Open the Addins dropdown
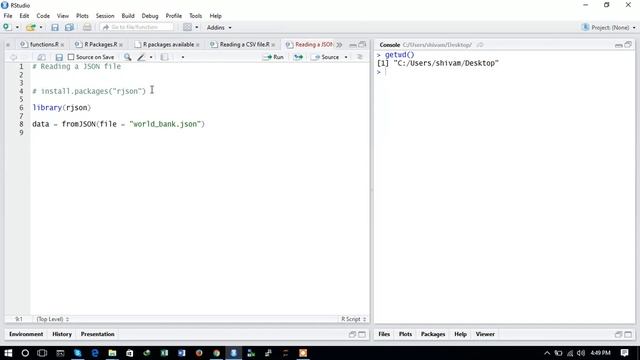The height and width of the screenshot is (360, 640). pos(219,27)
